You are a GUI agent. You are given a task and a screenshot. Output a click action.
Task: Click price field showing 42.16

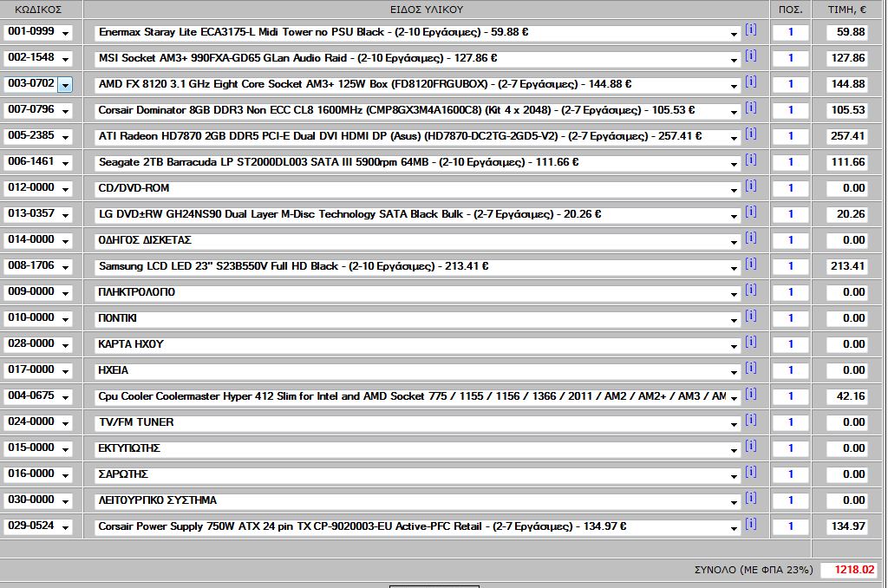846,396
